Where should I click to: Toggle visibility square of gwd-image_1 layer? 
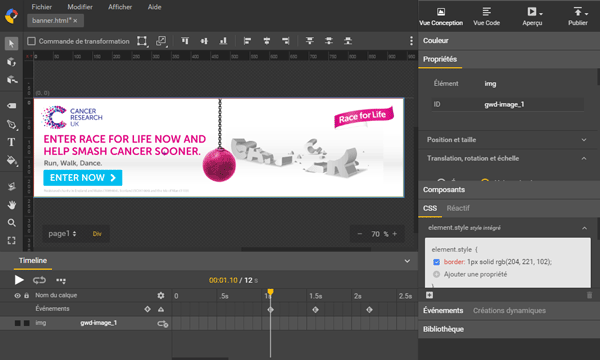pos(17,323)
